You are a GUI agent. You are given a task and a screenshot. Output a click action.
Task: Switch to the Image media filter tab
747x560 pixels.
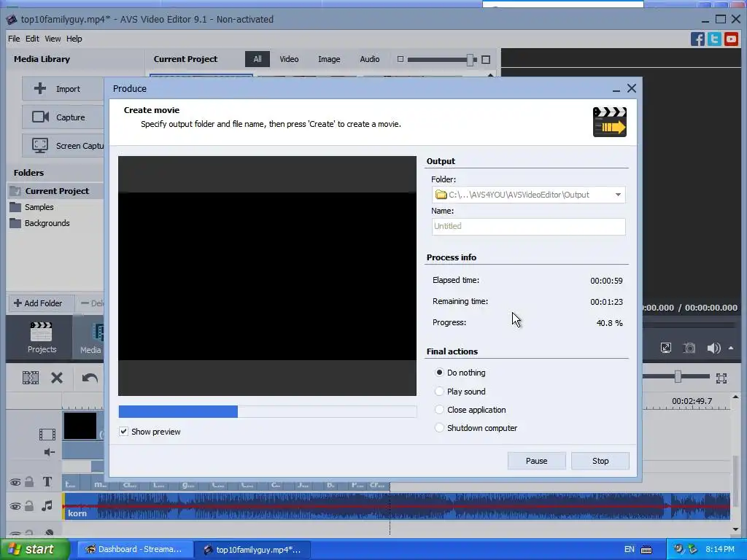click(x=329, y=59)
